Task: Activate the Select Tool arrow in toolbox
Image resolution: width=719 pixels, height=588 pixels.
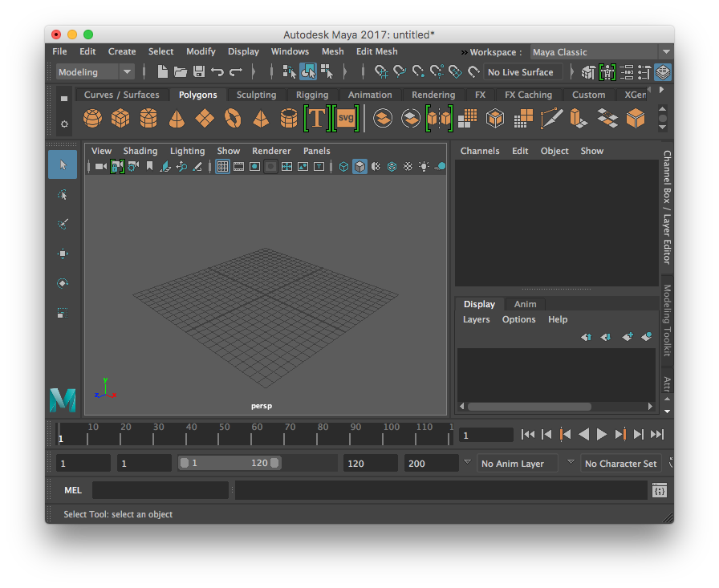Action: point(63,164)
